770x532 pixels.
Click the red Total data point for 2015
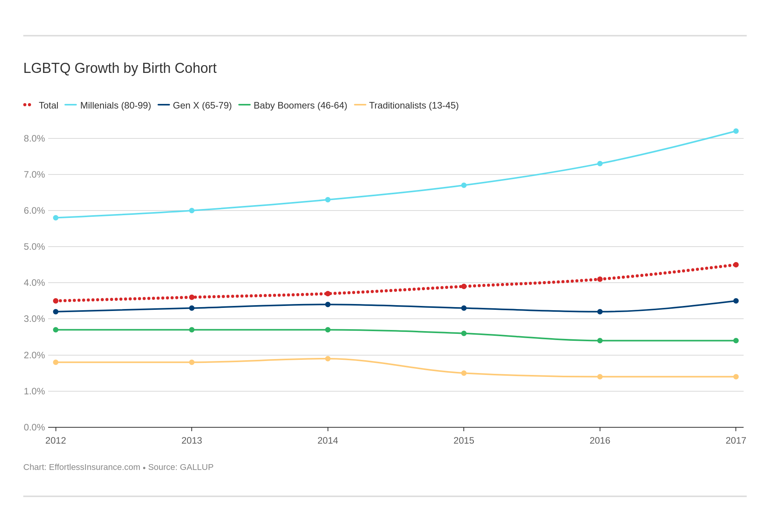tap(464, 287)
